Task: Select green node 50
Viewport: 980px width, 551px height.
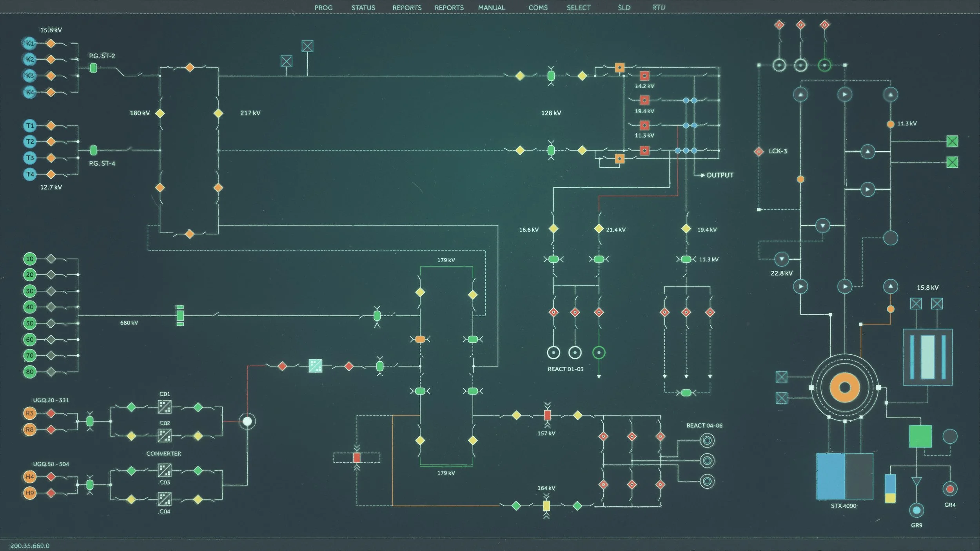Action: [x=30, y=323]
